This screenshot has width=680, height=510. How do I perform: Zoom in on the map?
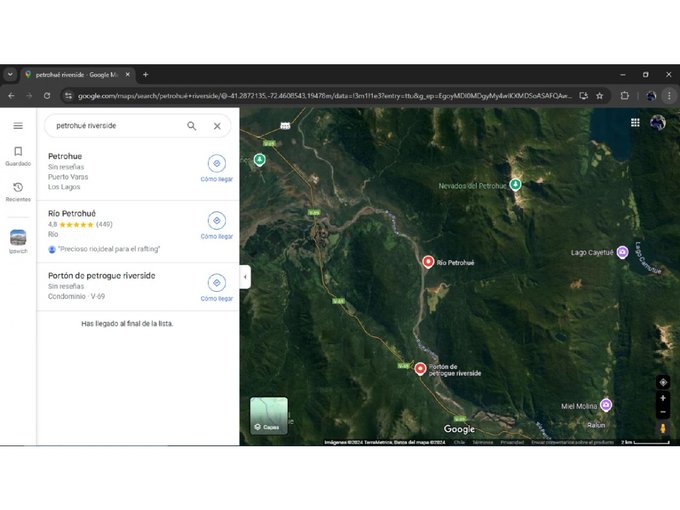pyautogui.click(x=663, y=398)
